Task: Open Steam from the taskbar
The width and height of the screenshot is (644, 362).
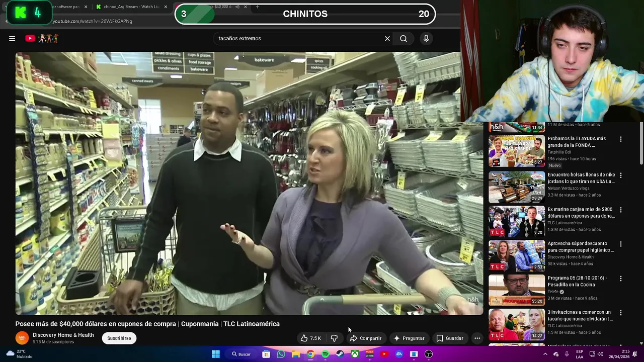Action: [x=340, y=354]
